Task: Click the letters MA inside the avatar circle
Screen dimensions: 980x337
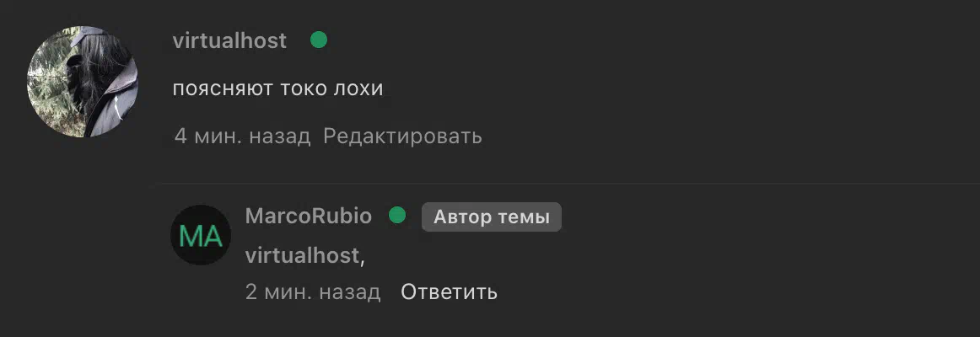Action: [x=201, y=236]
